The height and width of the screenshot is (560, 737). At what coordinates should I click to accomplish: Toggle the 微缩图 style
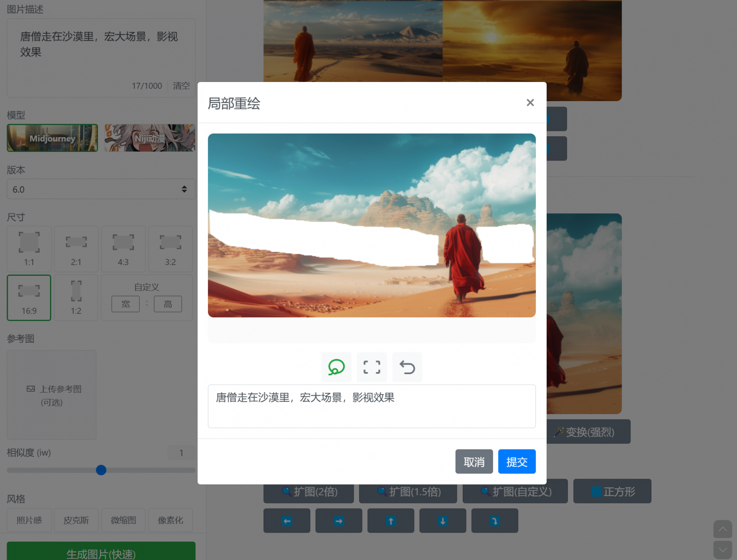coord(123,520)
